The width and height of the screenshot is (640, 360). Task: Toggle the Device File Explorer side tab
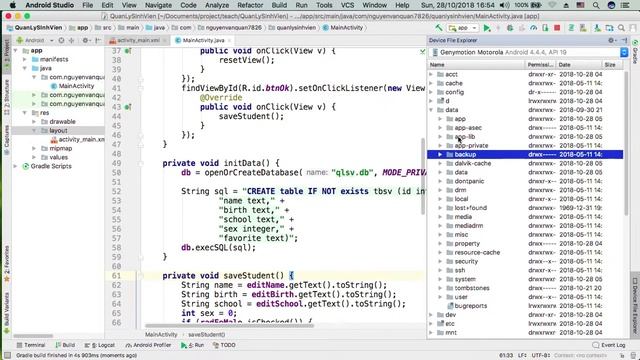pos(635,305)
